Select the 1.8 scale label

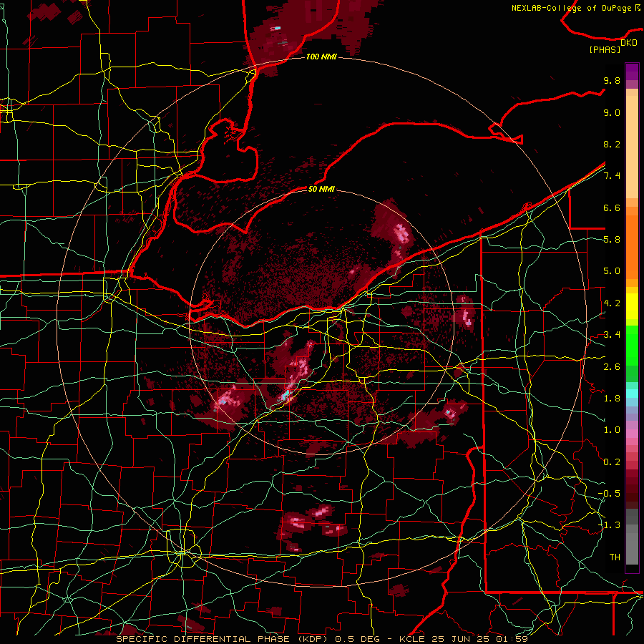click(612, 399)
